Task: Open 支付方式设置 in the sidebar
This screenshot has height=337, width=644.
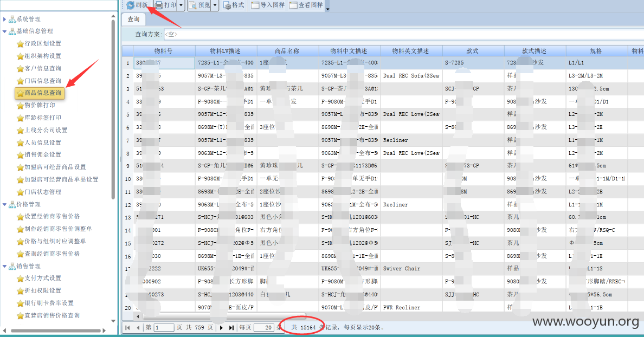Action: 43,278
